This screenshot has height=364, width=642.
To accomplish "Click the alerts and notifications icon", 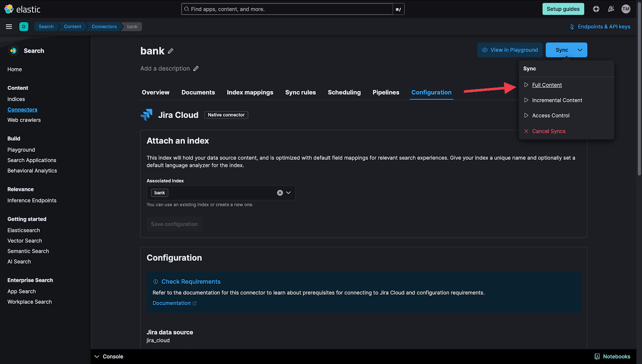I will (x=611, y=9).
